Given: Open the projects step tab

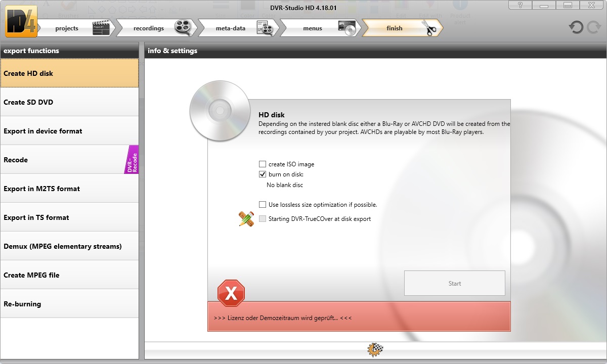Looking at the screenshot, I should [x=67, y=28].
